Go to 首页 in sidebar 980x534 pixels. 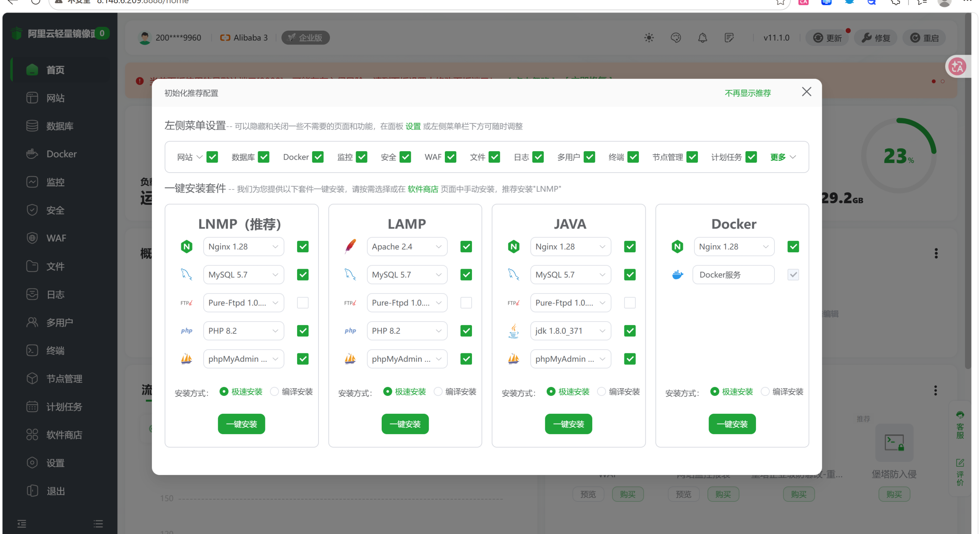[60, 70]
